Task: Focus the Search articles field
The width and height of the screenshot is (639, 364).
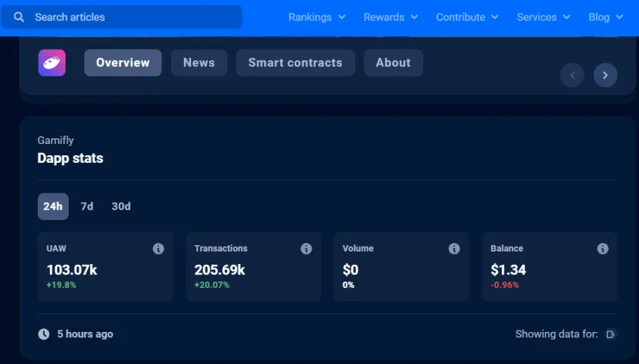Action: (x=122, y=17)
